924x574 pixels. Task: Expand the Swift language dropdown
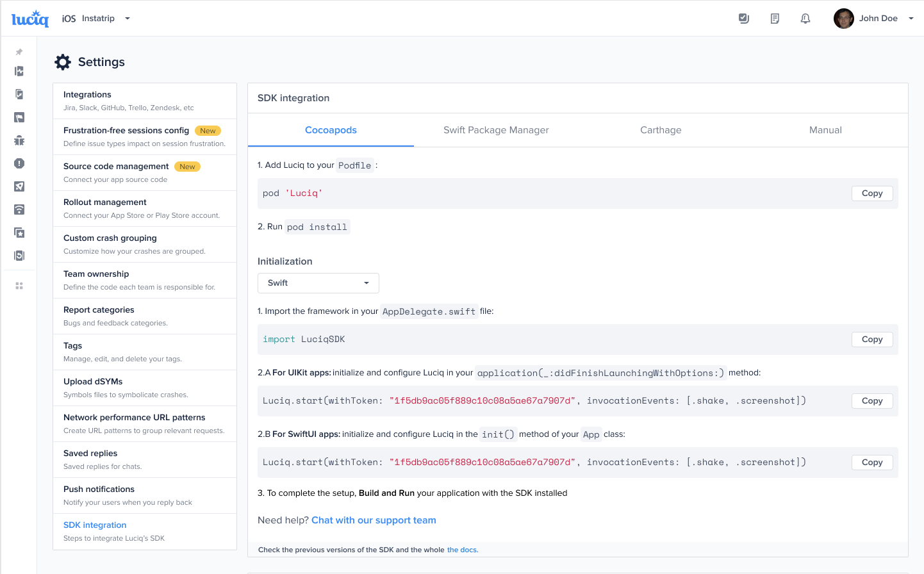click(x=318, y=283)
